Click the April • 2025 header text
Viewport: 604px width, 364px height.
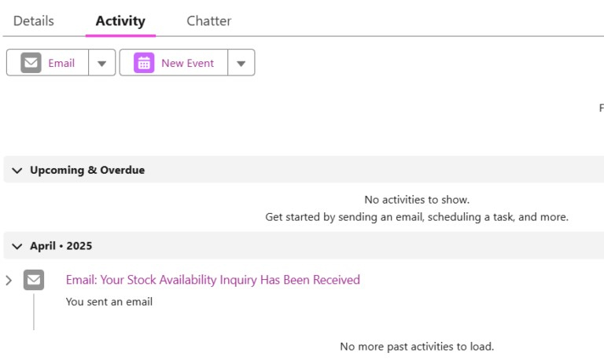coord(61,246)
